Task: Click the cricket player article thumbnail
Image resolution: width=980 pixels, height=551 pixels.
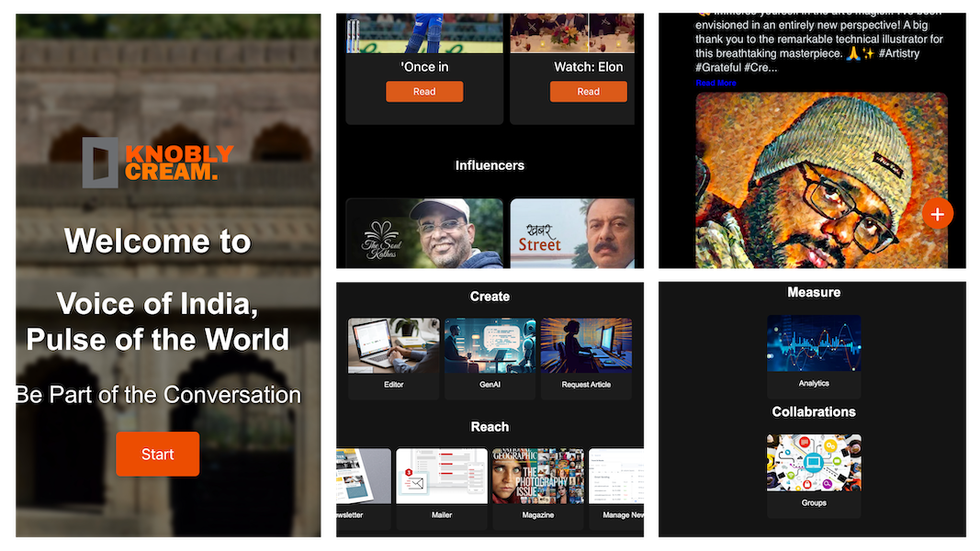Action: pyautogui.click(x=424, y=32)
